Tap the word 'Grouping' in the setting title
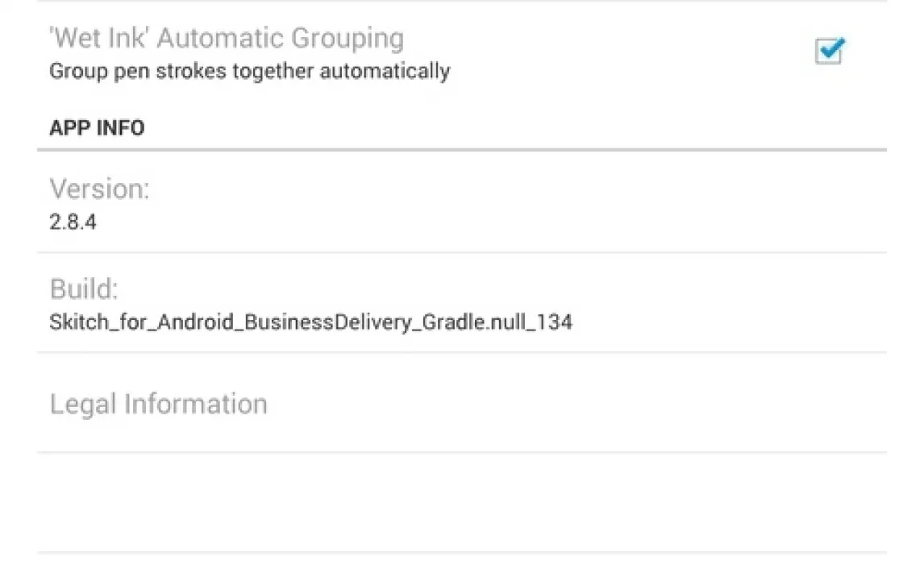 click(347, 39)
